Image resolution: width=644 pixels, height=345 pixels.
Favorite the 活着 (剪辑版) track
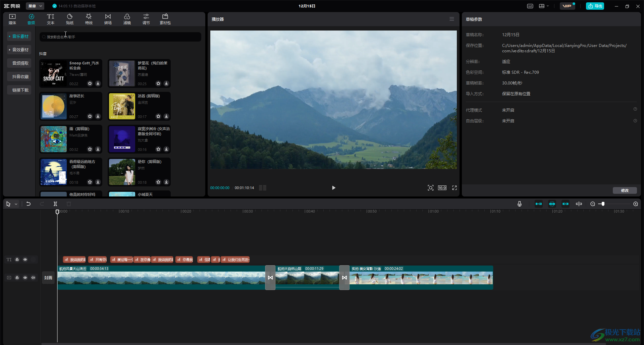click(x=158, y=116)
